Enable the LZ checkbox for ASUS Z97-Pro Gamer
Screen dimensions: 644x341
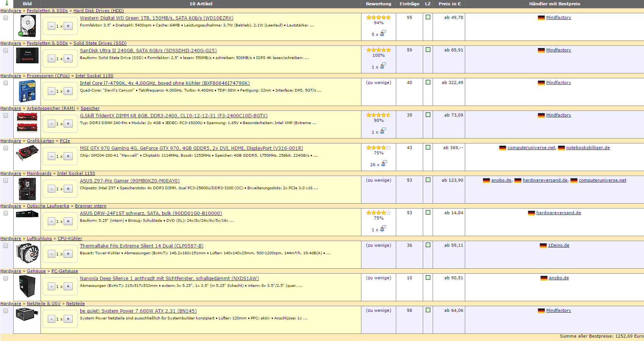(x=428, y=180)
